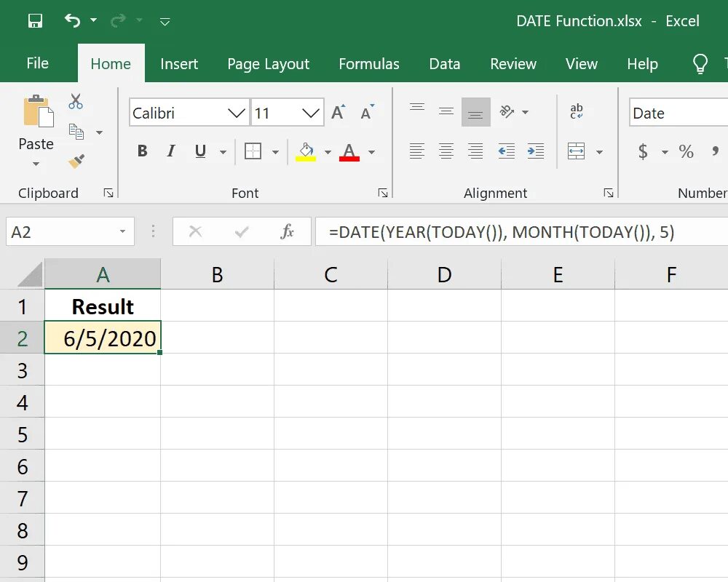
Task: Toggle Wrap Text icon
Action: [576, 112]
